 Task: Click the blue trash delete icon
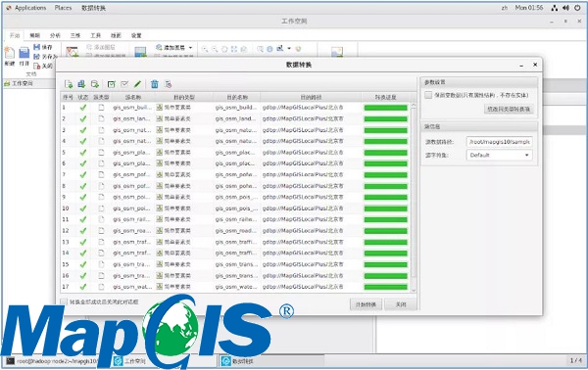pos(155,84)
